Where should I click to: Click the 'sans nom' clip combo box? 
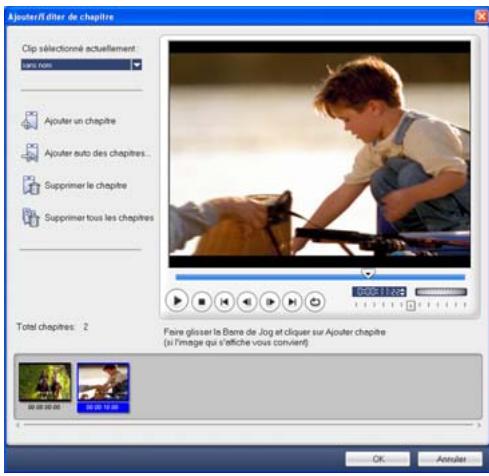81,65
